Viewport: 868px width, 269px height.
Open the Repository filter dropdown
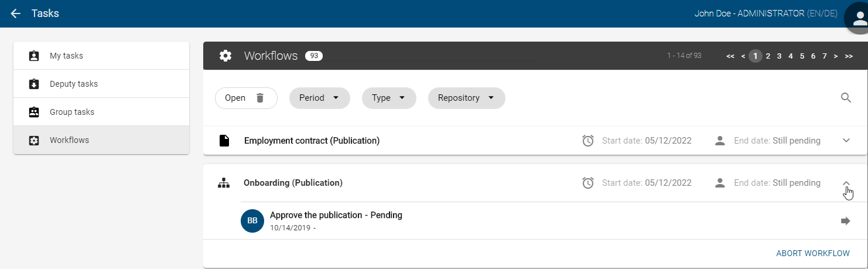(466, 98)
